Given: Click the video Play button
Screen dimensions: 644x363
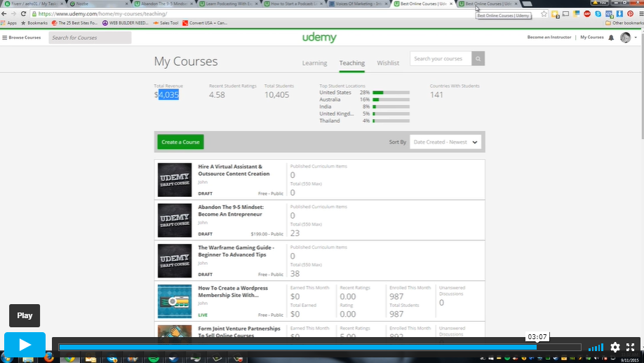Looking at the screenshot, I should 25,345.
